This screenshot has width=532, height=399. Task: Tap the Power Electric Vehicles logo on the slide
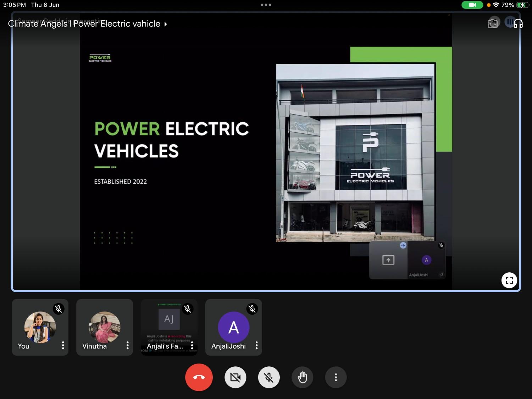click(x=100, y=58)
